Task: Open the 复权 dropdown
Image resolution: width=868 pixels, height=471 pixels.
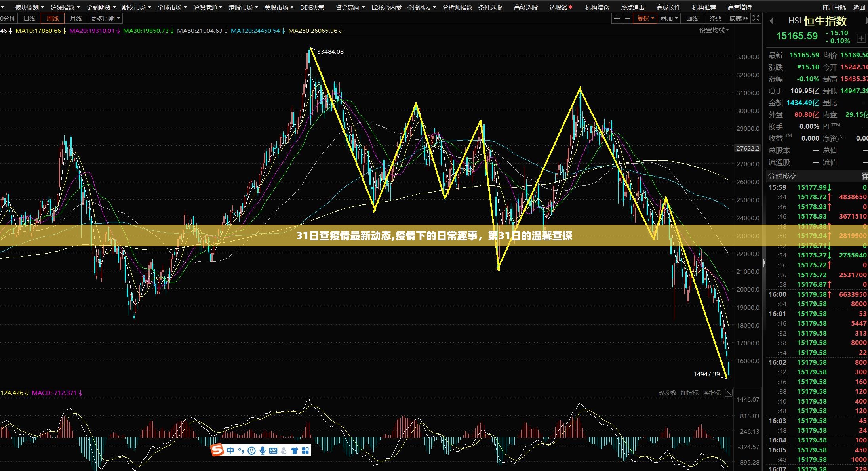Action: [x=645, y=19]
